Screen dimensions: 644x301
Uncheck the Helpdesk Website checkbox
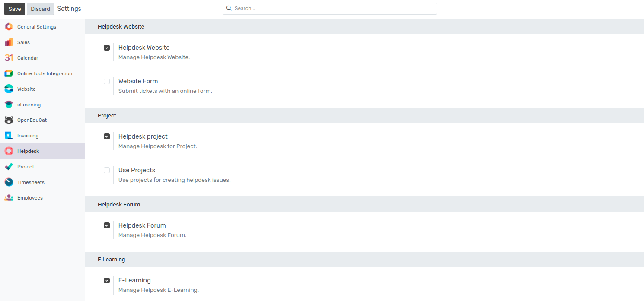pos(107,48)
